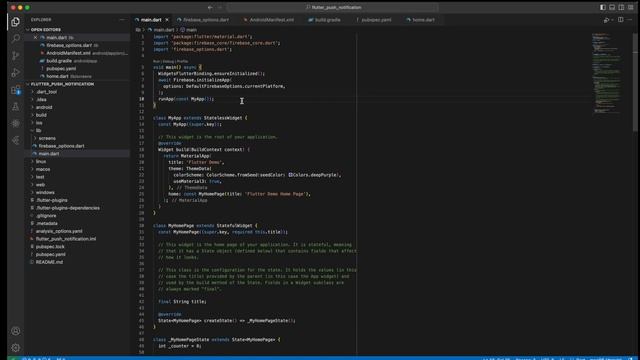
Task: Open pubspec.lock file
Action: (50, 247)
